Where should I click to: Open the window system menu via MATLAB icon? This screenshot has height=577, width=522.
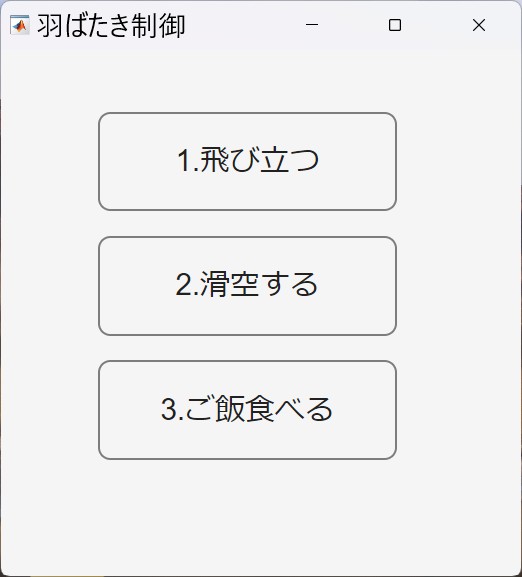coord(19,25)
